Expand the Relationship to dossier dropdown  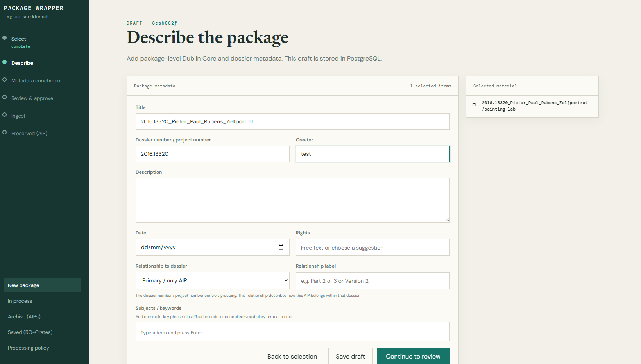tap(212, 280)
